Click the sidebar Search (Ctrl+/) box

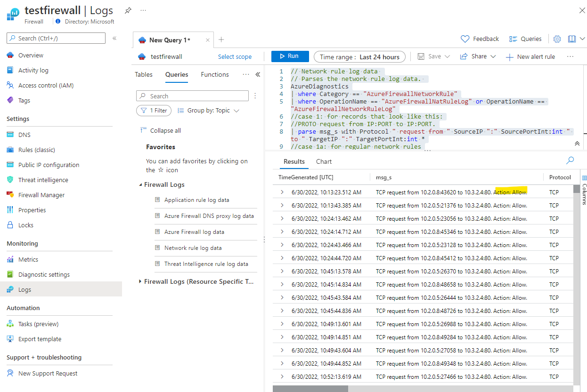56,38
